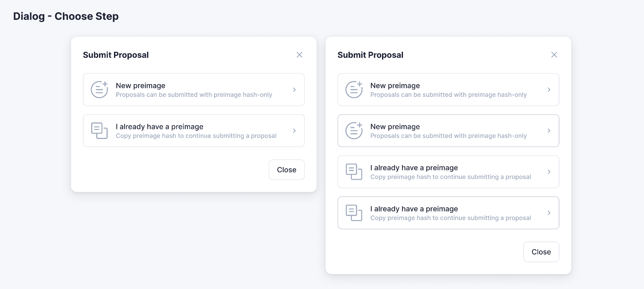Click the New preimage icon in right dialog's first option

(x=353, y=90)
